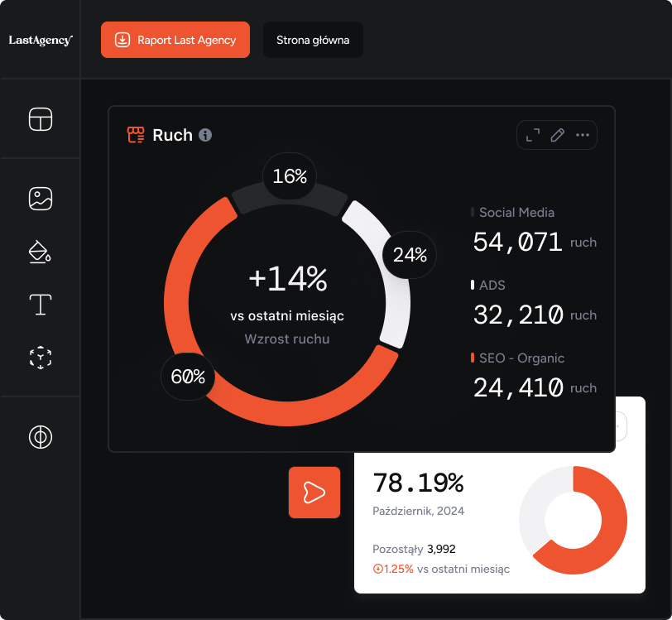Click the orange play button
The image size is (672, 620).
(314, 493)
